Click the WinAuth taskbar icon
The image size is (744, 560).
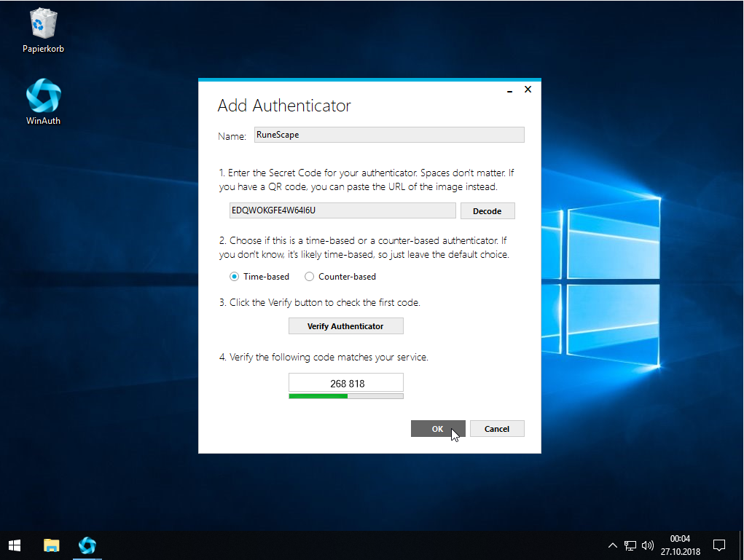pos(87,545)
